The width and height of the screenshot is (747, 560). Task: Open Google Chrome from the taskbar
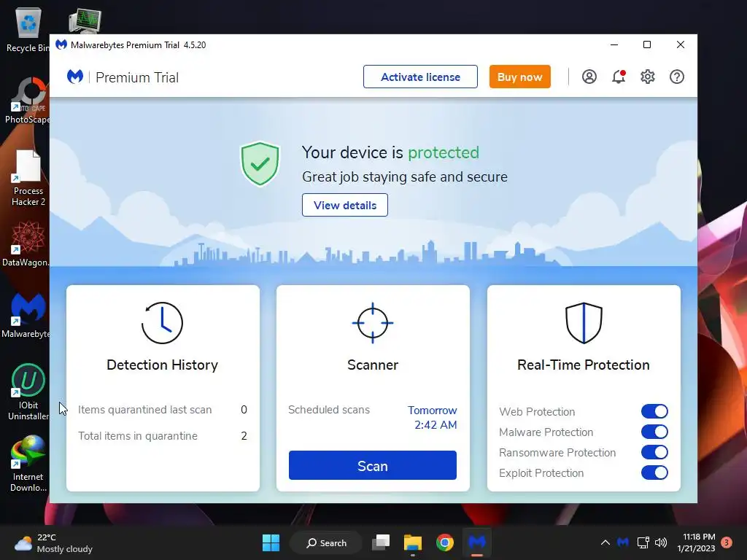pyautogui.click(x=444, y=542)
